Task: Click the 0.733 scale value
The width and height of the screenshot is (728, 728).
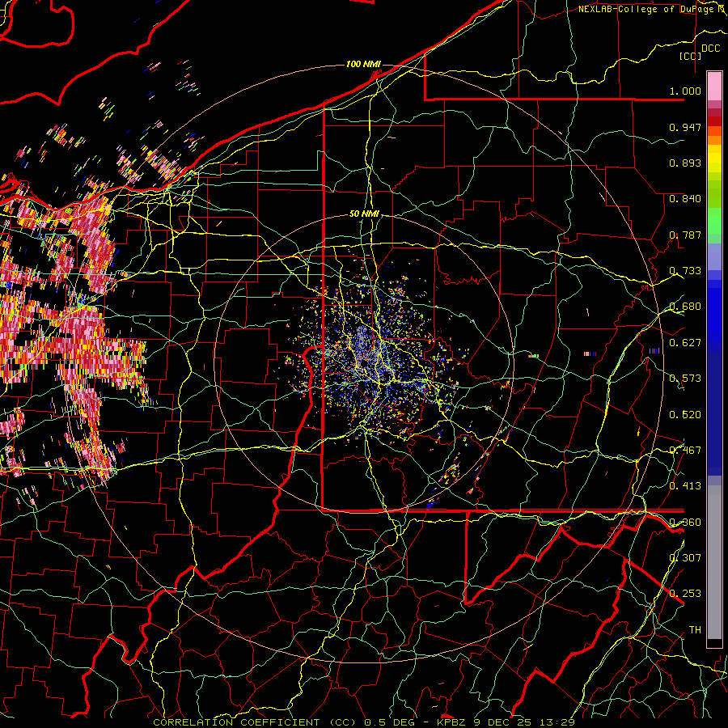Action: tap(685, 271)
